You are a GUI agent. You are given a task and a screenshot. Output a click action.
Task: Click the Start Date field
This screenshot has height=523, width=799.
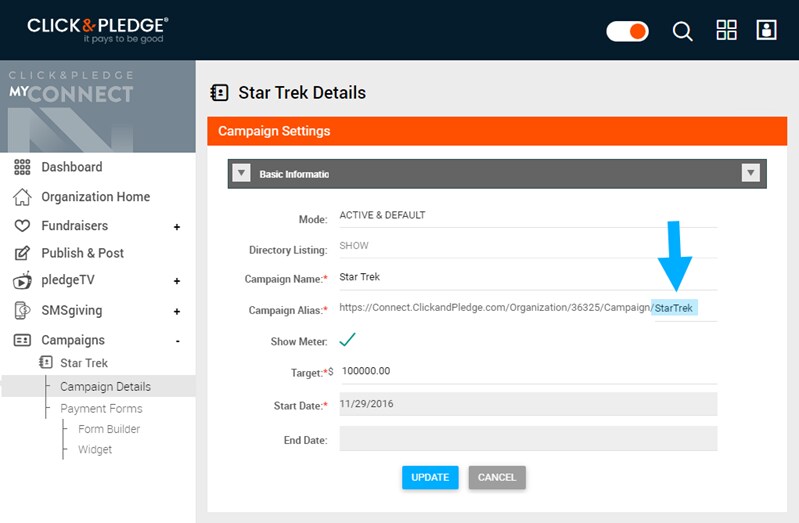tap(528, 404)
